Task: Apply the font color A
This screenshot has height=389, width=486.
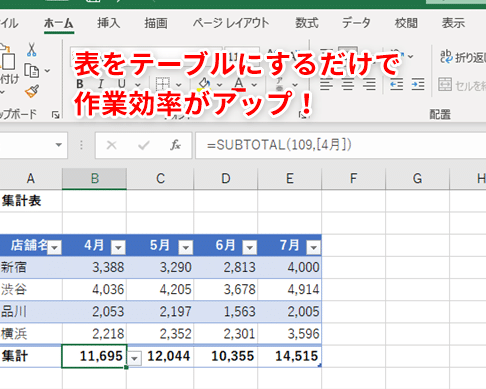Action: (x=239, y=84)
